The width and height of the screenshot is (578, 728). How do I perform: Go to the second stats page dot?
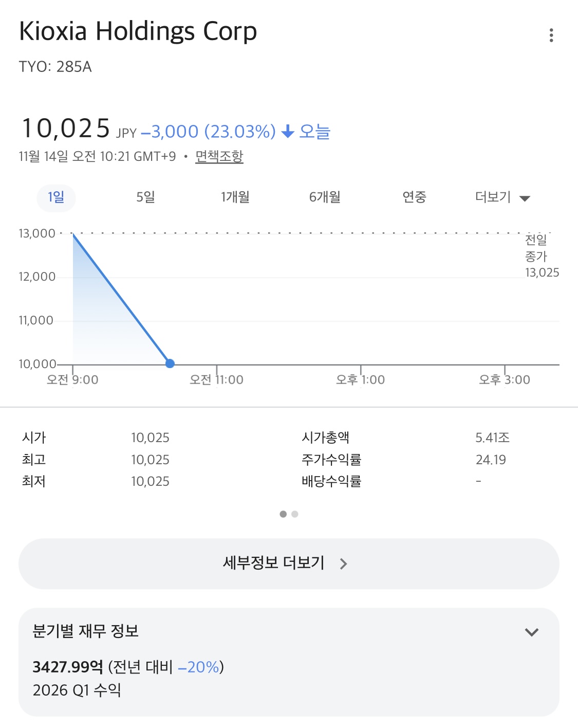click(x=295, y=514)
